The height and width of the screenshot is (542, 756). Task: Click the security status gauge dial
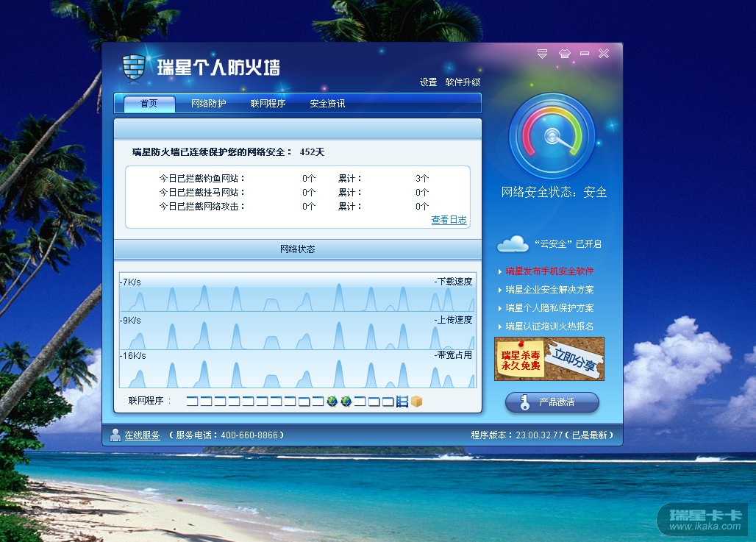click(x=552, y=136)
